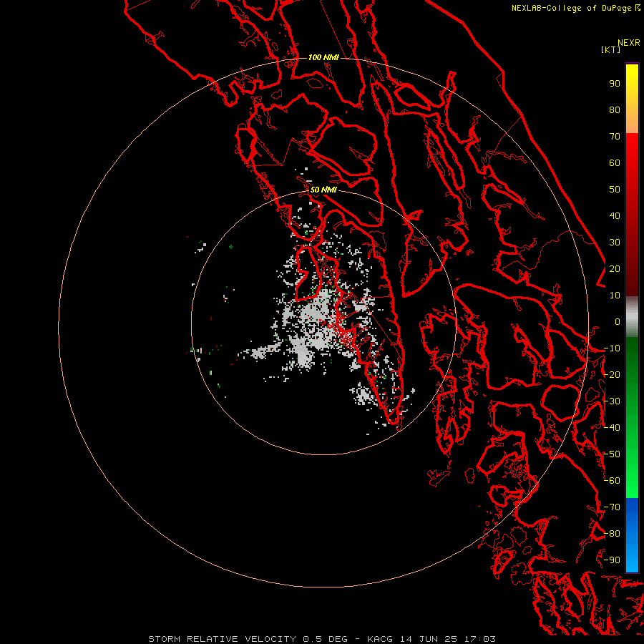The height and width of the screenshot is (644, 644).
Task: Click the 20 value on the velocity scale
Action: click(615, 268)
